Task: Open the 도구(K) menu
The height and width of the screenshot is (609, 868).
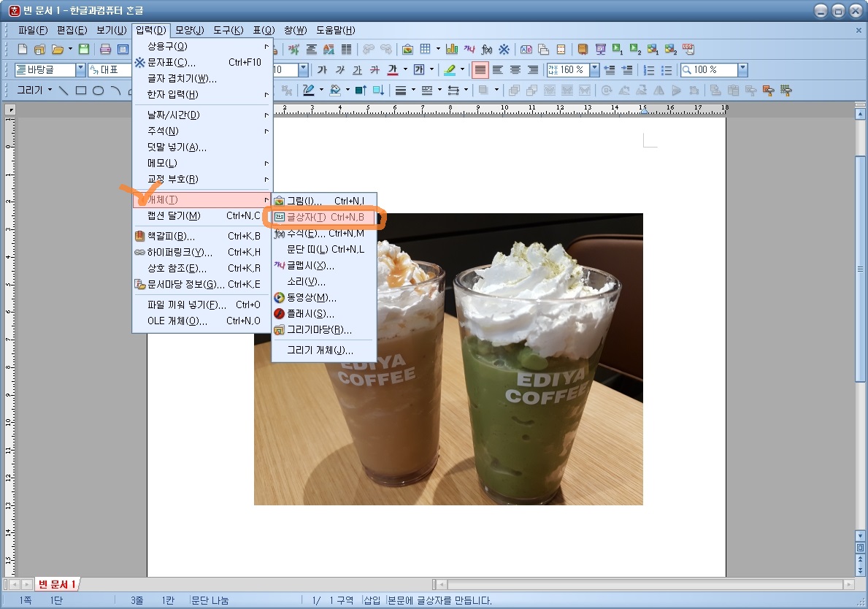Action: pyautogui.click(x=228, y=30)
